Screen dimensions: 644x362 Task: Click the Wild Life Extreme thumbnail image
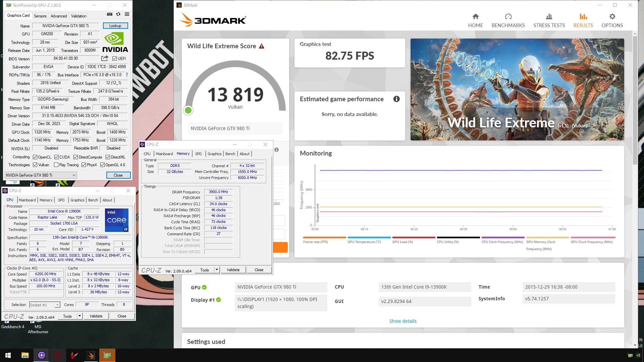[x=517, y=89]
